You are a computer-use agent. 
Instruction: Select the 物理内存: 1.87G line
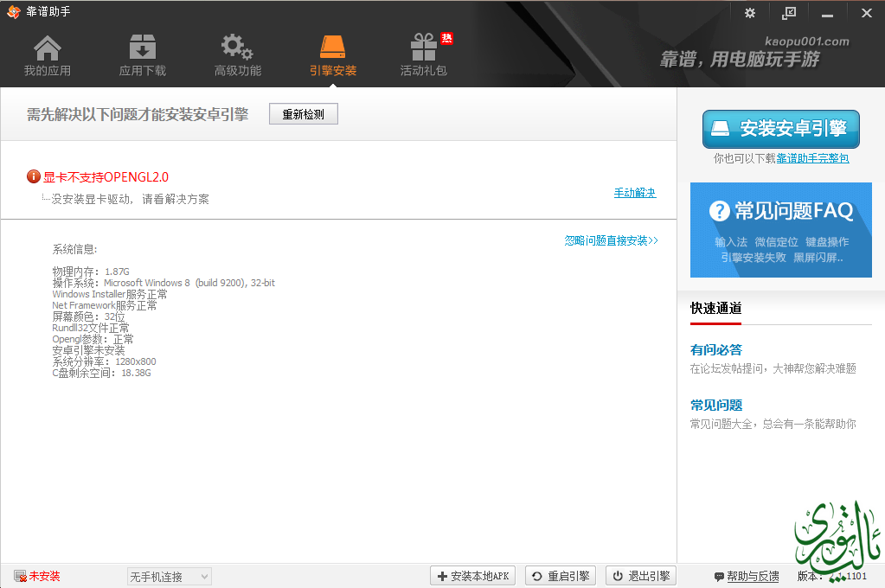point(91,272)
